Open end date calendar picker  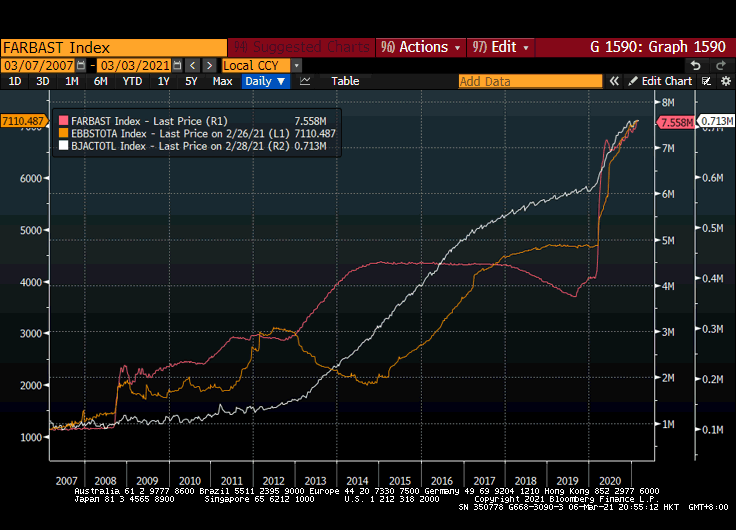[177, 65]
